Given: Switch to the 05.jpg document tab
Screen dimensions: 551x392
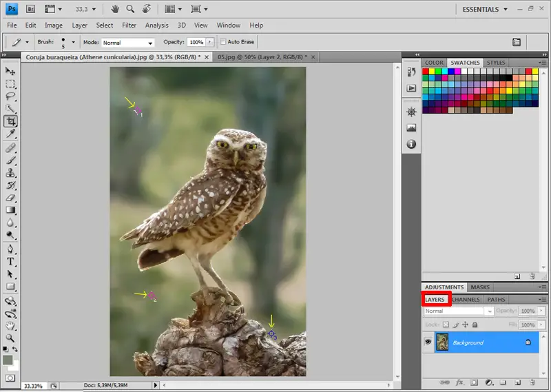Looking at the screenshot, I should point(260,57).
